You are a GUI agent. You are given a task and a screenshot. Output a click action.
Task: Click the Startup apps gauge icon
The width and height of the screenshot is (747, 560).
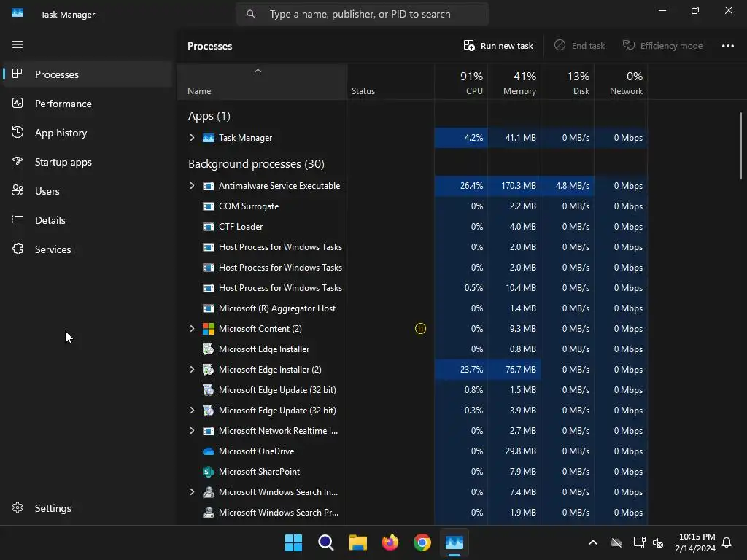click(x=18, y=161)
